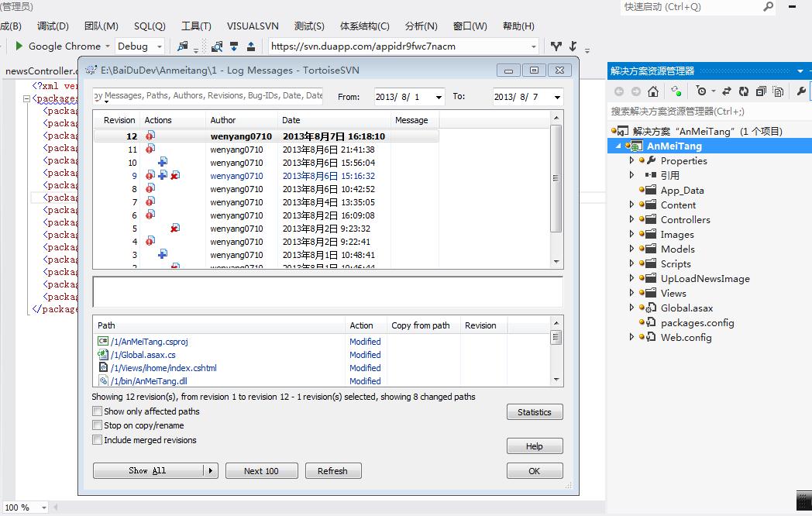Click the Solution Explorer search field
This screenshot has height=516, width=812.
(x=710, y=112)
